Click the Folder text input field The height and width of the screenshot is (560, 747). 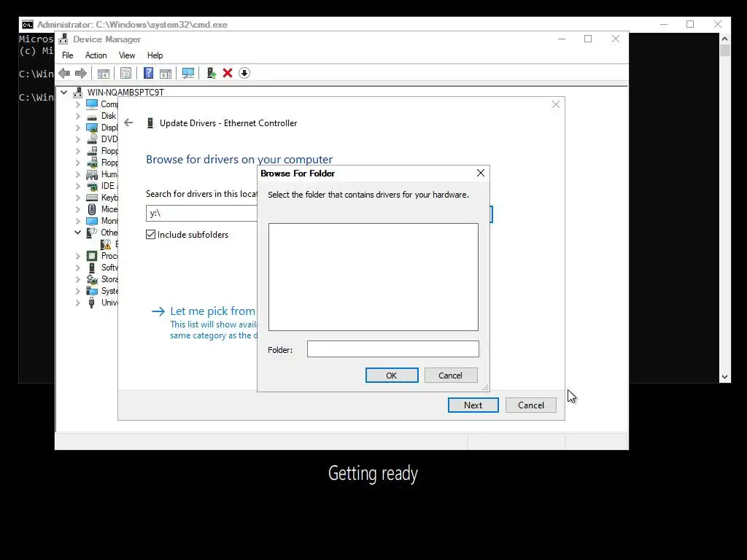point(393,349)
